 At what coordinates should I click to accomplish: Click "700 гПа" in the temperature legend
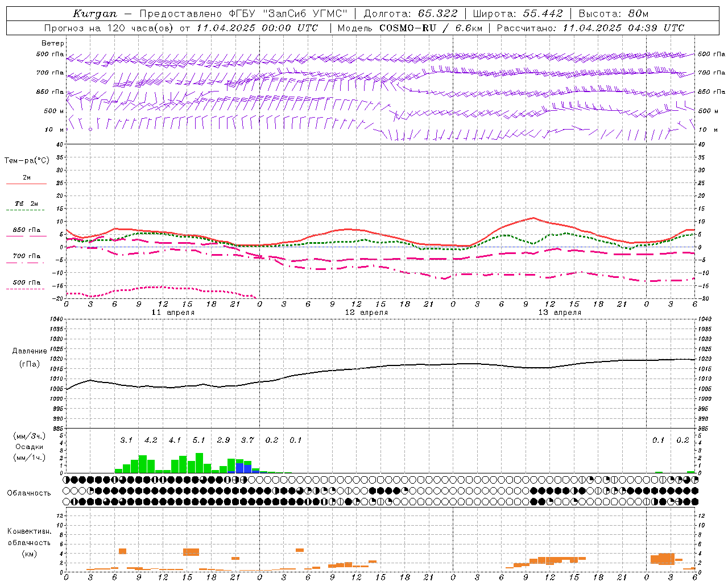[26, 256]
